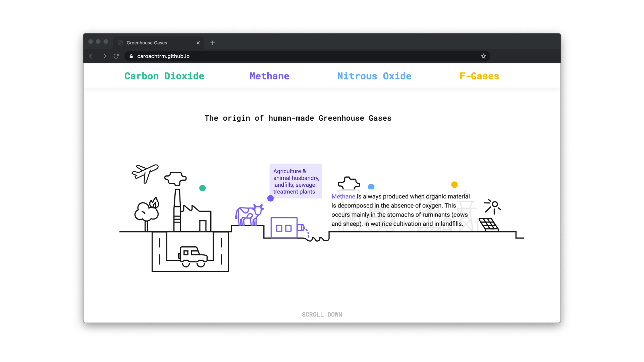Image resolution: width=644 pixels, height=362 pixels.
Task: Click the purple cow icon
Action: point(249,215)
